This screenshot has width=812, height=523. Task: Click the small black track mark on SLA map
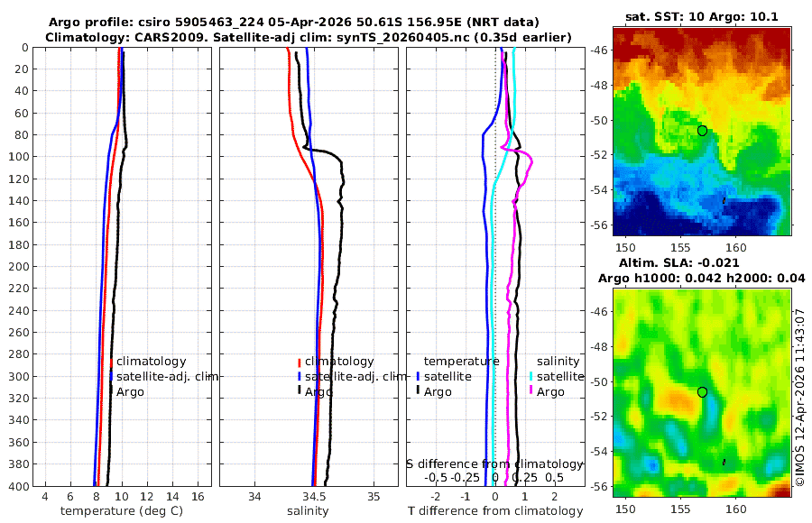(x=724, y=462)
